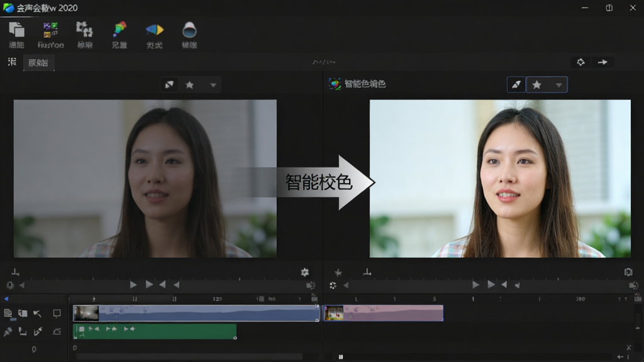Select the brush tool icon in lower timeline tools
The image size is (644, 362).
coord(8,332)
